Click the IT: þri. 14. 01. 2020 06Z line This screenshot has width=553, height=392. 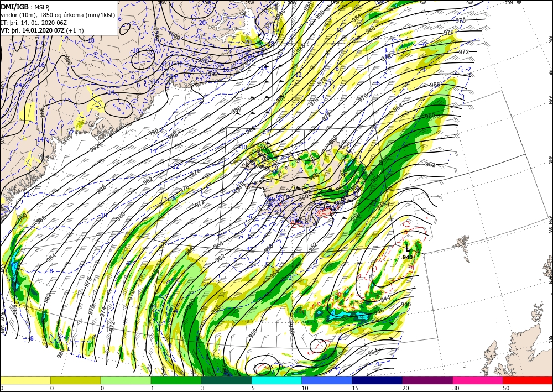point(34,22)
